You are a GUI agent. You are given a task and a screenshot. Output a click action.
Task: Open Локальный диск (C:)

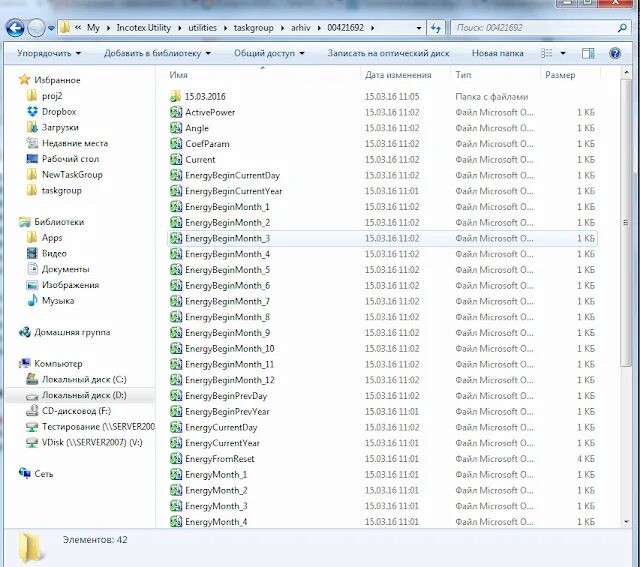[x=84, y=380]
